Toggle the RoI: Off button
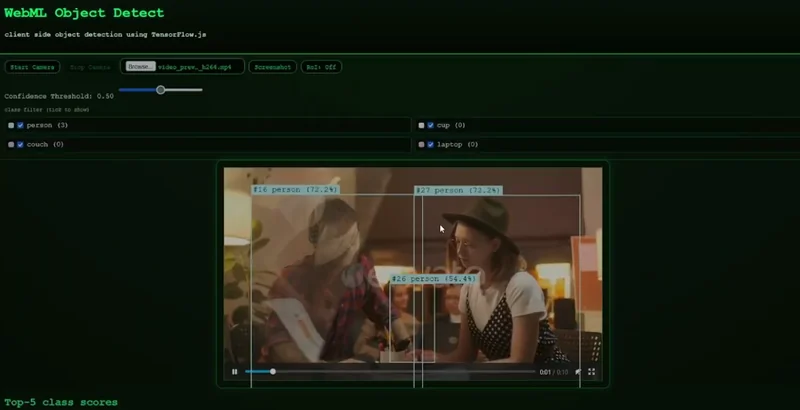Viewport: 800px width, 410px height. tap(321, 67)
